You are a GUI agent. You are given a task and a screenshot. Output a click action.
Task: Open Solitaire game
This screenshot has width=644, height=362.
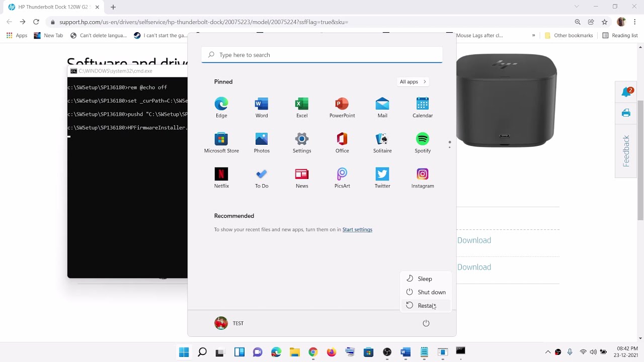(x=382, y=143)
